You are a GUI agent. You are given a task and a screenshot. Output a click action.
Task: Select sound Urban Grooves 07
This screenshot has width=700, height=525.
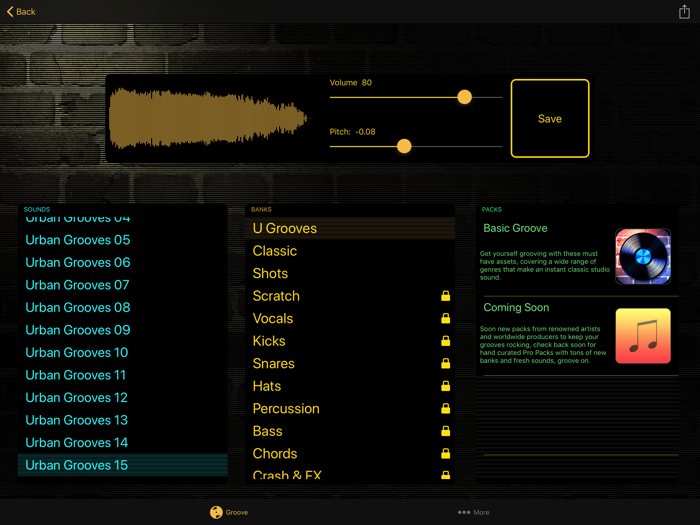click(x=123, y=285)
